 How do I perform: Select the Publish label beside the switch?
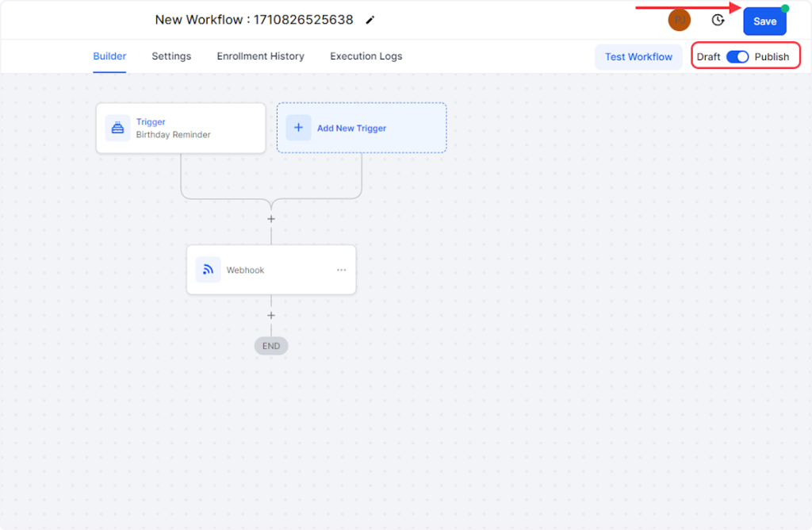tap(772, 57)
